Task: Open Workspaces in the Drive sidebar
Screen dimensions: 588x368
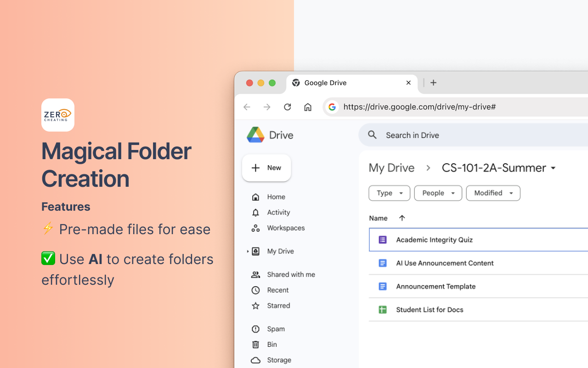Action: 286,228
